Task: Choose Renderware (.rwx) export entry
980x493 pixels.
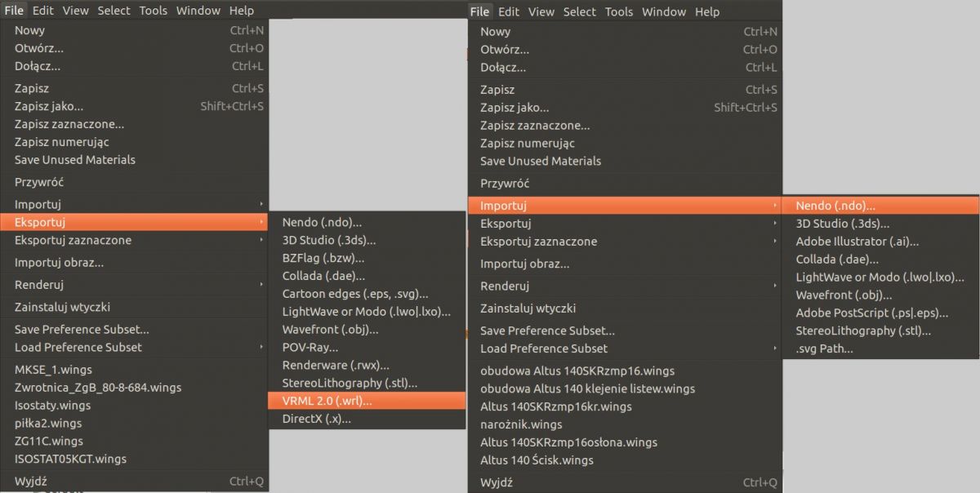Action: (336, 365)
